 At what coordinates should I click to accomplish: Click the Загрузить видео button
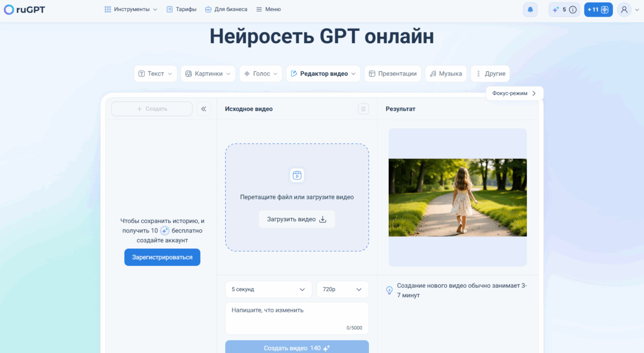[x=297, y=219]
